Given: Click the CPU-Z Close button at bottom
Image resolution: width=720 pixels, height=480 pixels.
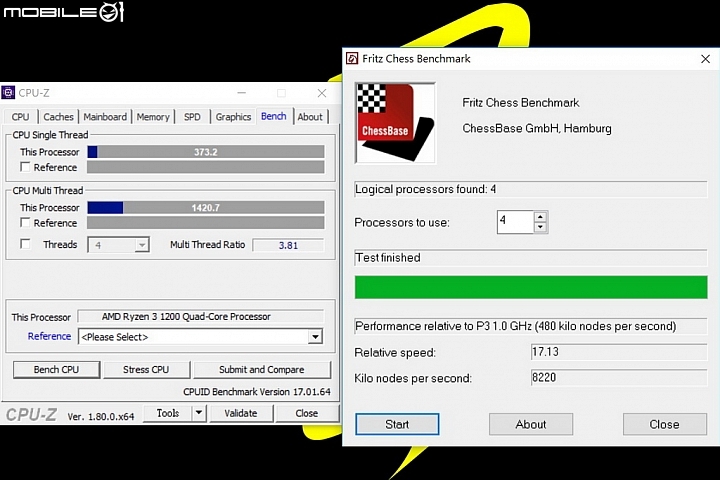Looking at the screenshot, I should tap(307, 413).
